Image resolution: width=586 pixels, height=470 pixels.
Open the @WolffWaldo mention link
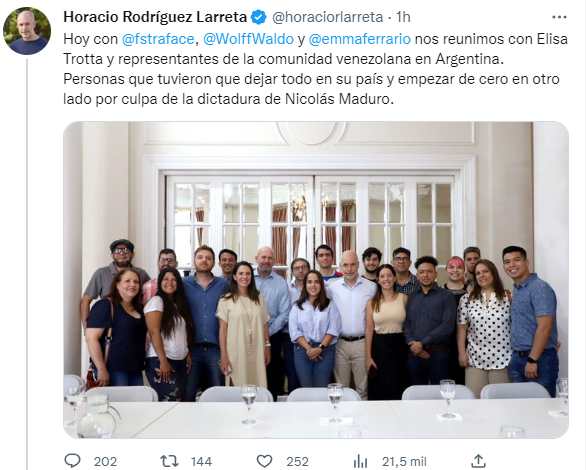pyautogui.click(x=248, y=39)
